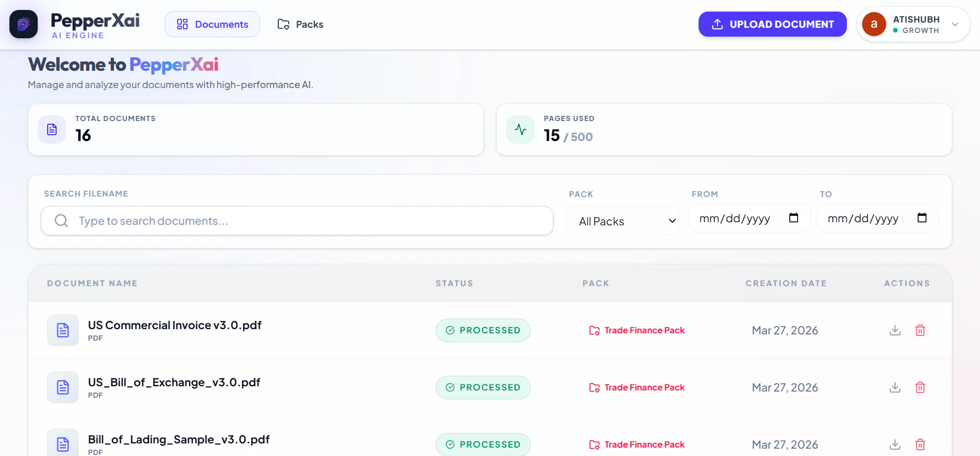This screenshot has width=980, height=456.
Task: Delete US_Bill_of_Exchange_v3.0.pdf
Action: click(x=920, y=387)
